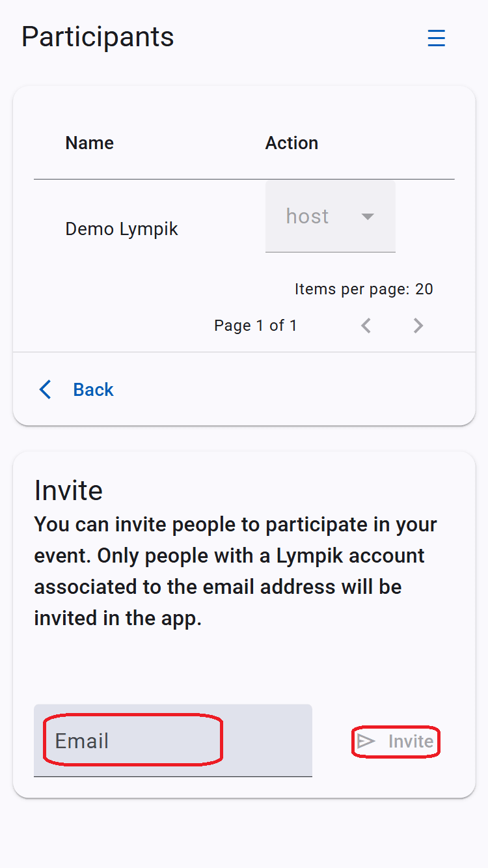
Task: Click the paper plane send icon
Action: pos(366,741)
